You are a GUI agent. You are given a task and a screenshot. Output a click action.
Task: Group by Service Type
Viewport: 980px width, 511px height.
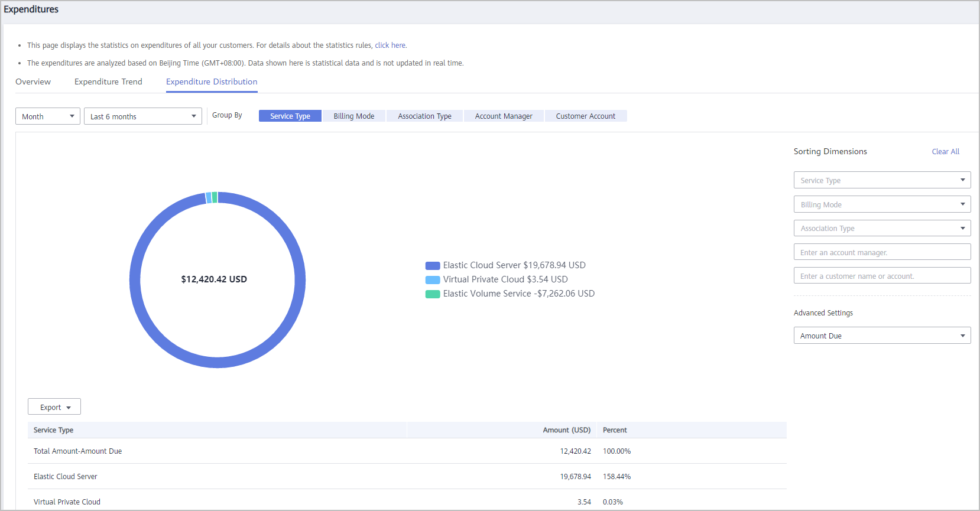[290, 116]
